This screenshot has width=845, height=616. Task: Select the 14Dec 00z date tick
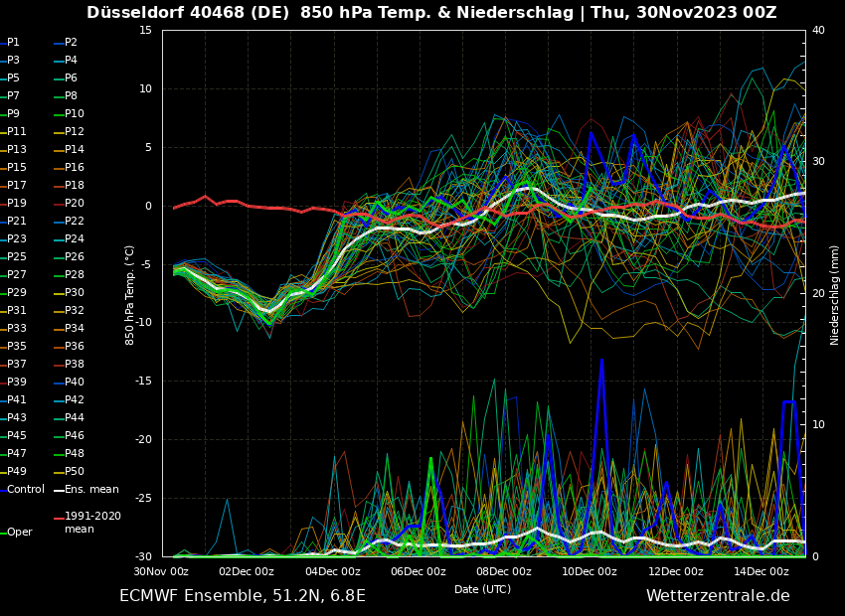[x=761, y=571]
